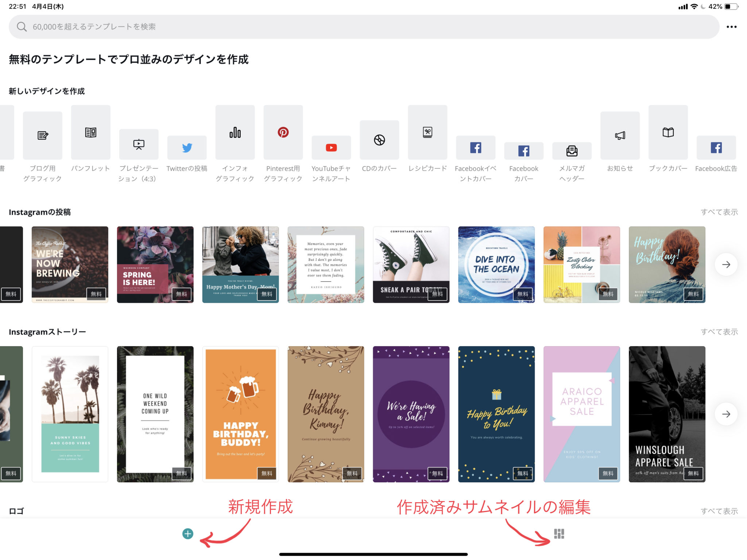The image size is (747, 560).
Task: Open the Memories quote template
Action: (326, 264)
